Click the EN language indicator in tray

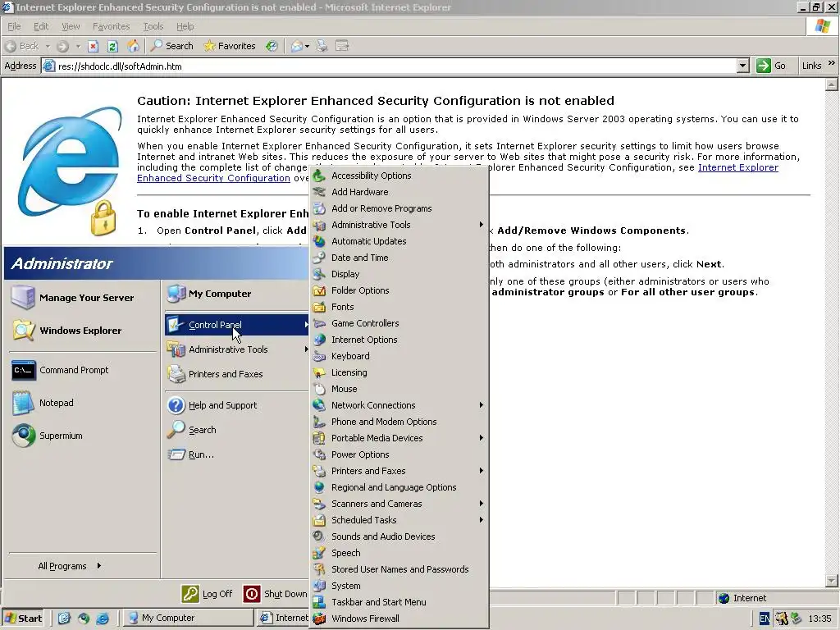764,619
